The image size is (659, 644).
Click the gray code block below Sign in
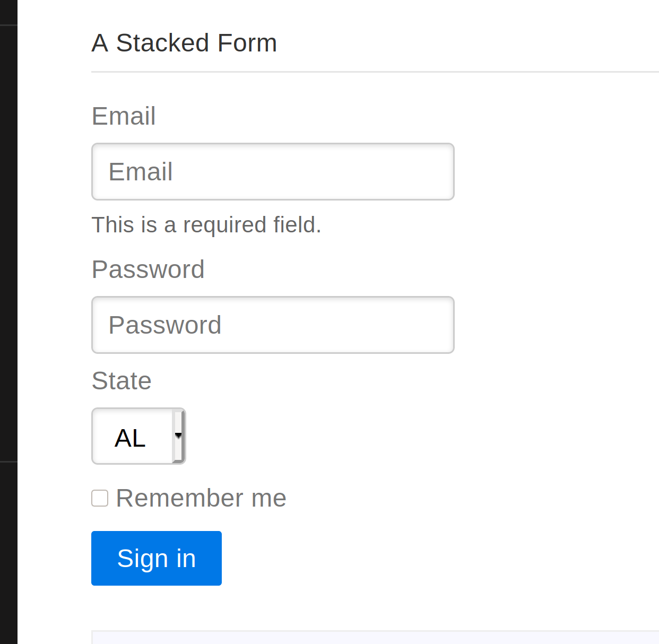375,637
